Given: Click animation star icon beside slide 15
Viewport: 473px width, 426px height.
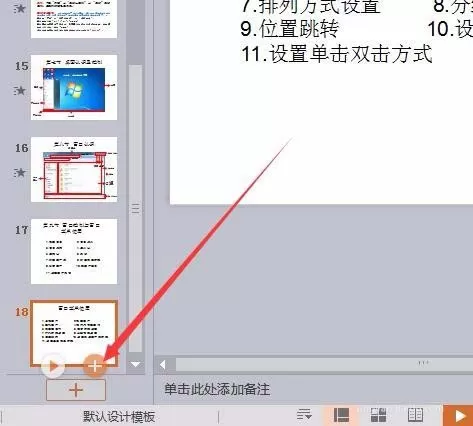Looking at the screenshot, I should (20, 90).
